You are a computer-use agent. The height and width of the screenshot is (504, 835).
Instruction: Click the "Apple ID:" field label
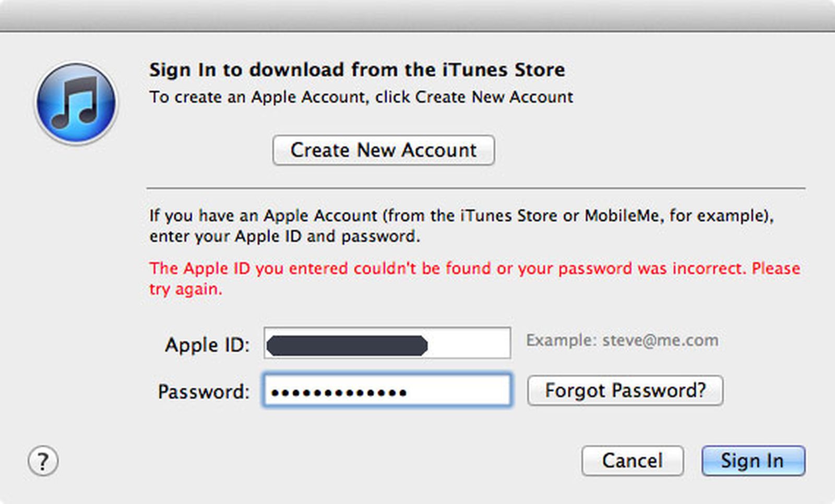pos(207,345)
